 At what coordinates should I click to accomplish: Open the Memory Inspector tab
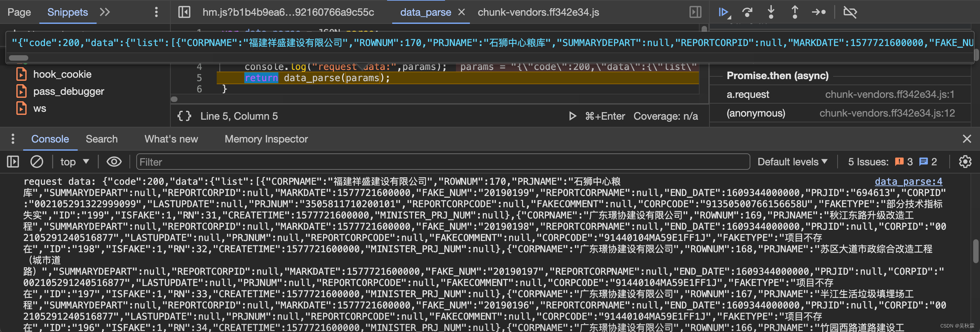pyautogui.click(x=266, y=139)
